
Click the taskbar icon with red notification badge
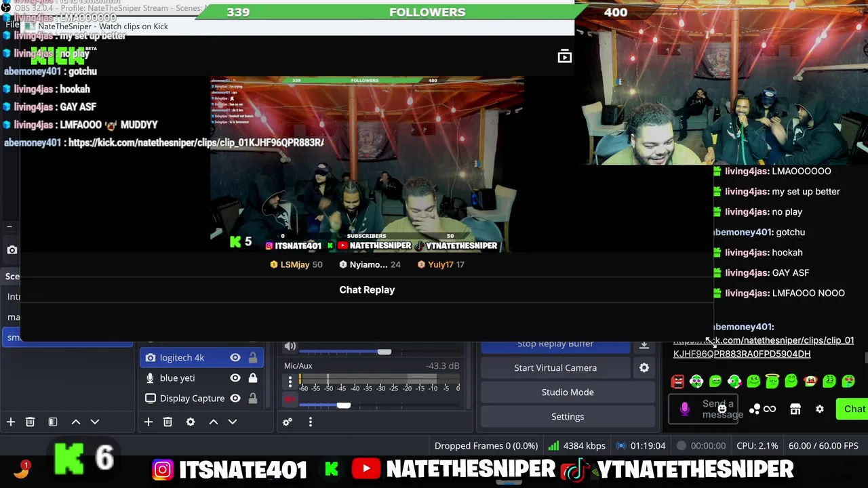coord(21,470)
